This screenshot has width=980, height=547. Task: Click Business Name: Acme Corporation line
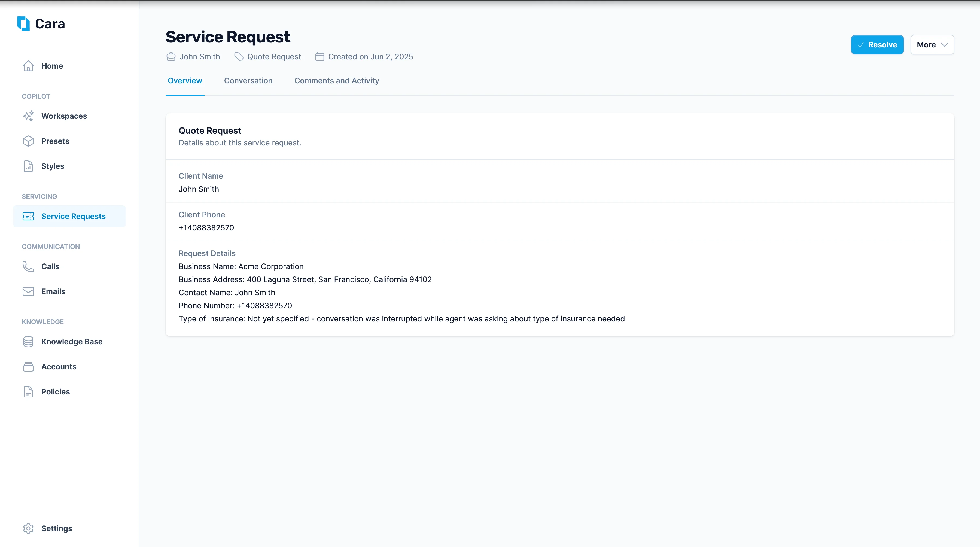(x=241, y=266)
